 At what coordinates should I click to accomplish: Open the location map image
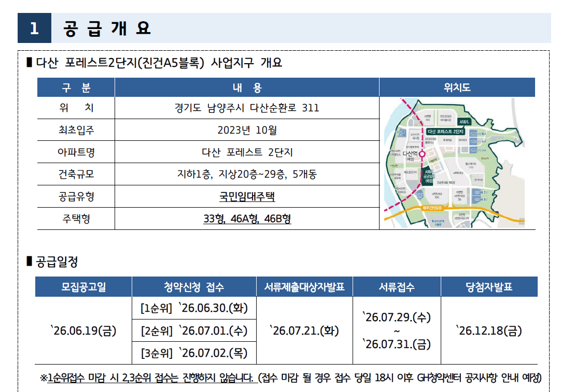pyautogui.click(x=454, y=163)
